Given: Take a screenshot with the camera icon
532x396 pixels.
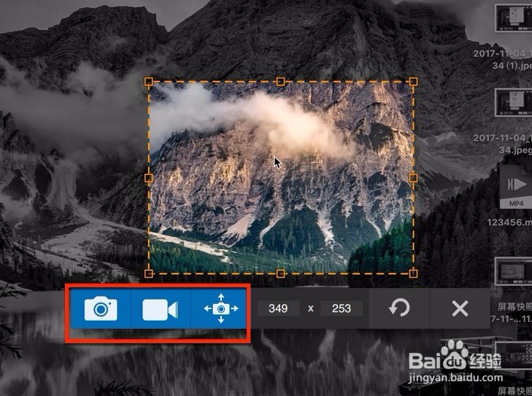Looking at the screenshot, I should [x=100, y=309].
